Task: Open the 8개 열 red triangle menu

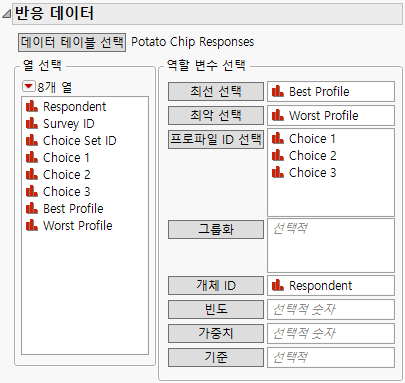Action: click(28, 87)
